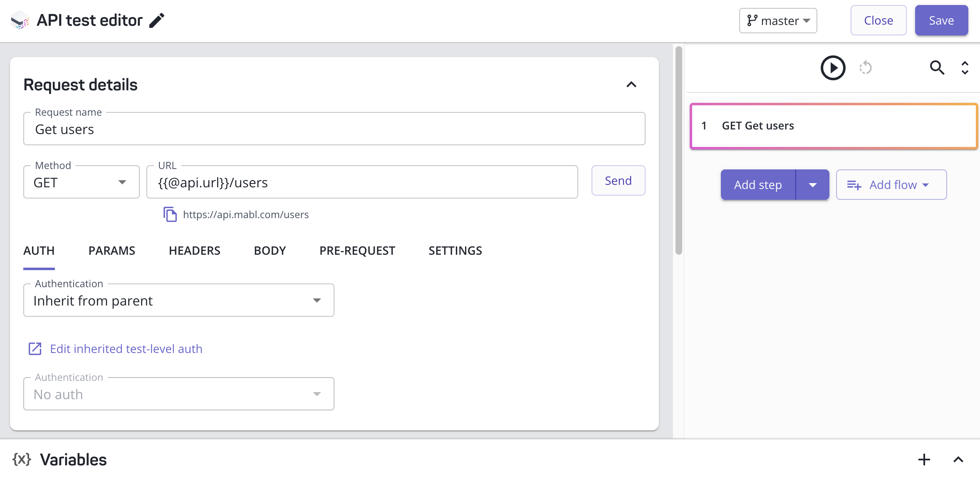This screenshot has height=477, width=980.
Task: Send the Get users request
Action: [x=618, y=180]
